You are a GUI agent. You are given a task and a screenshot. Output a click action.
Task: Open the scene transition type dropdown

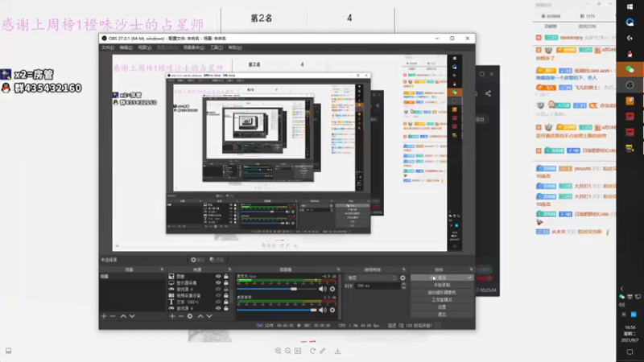click(x=371, y=278)
